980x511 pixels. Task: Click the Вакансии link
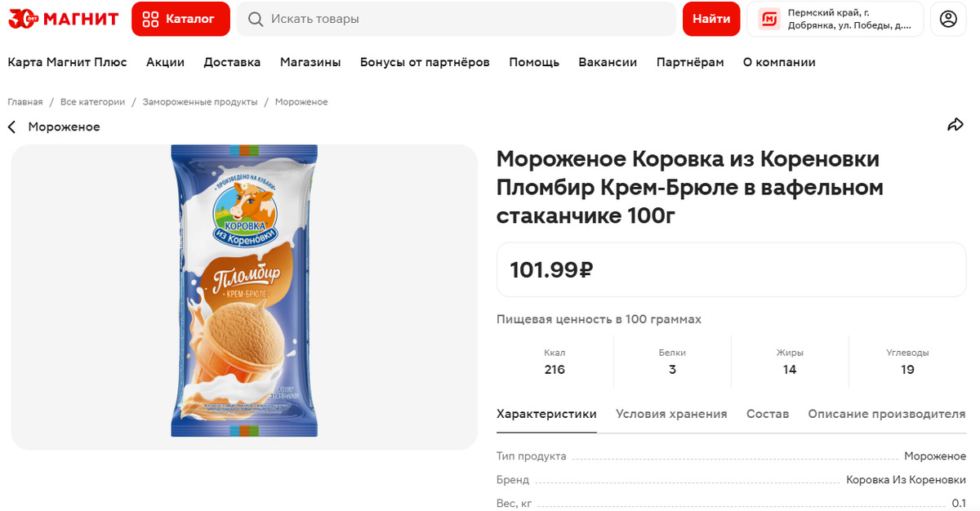tap(608, 62)
